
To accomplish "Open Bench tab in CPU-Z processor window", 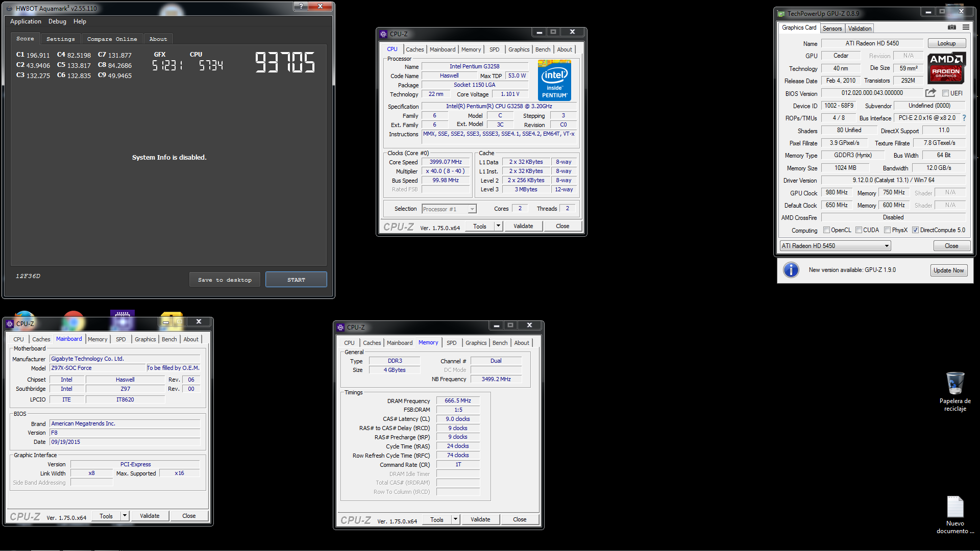I will click(543, 49).
